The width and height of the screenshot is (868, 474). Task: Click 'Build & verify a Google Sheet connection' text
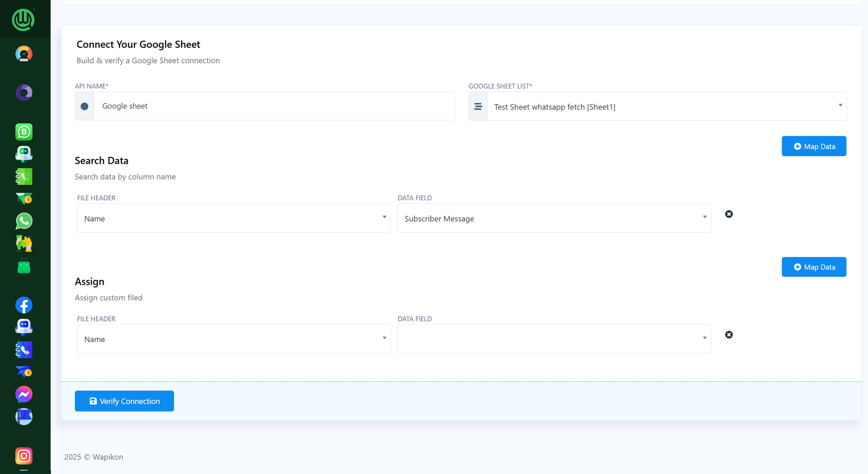(148, 61)
